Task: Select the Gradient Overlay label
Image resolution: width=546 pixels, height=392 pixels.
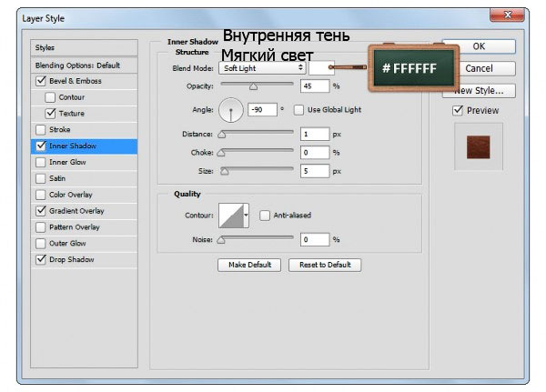Action: [x=76, y=211]
